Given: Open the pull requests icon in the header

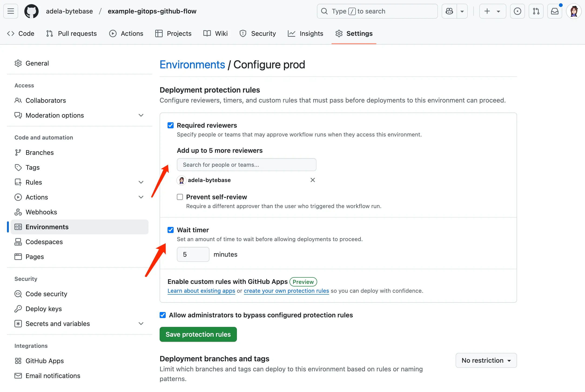Looking at the screenshot, I should point(536,11).
